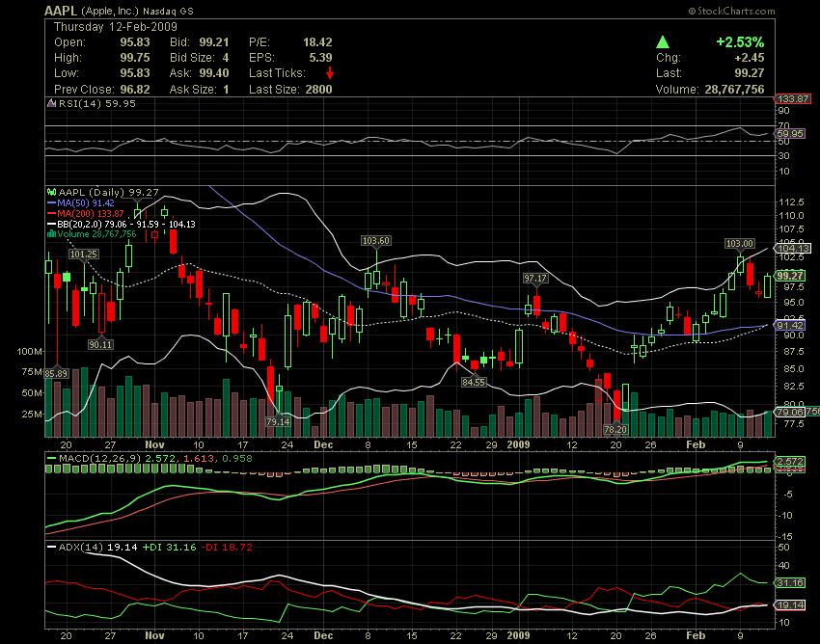
Task: Click the volume bars icon in the legend
Action: tap(51, 234)
